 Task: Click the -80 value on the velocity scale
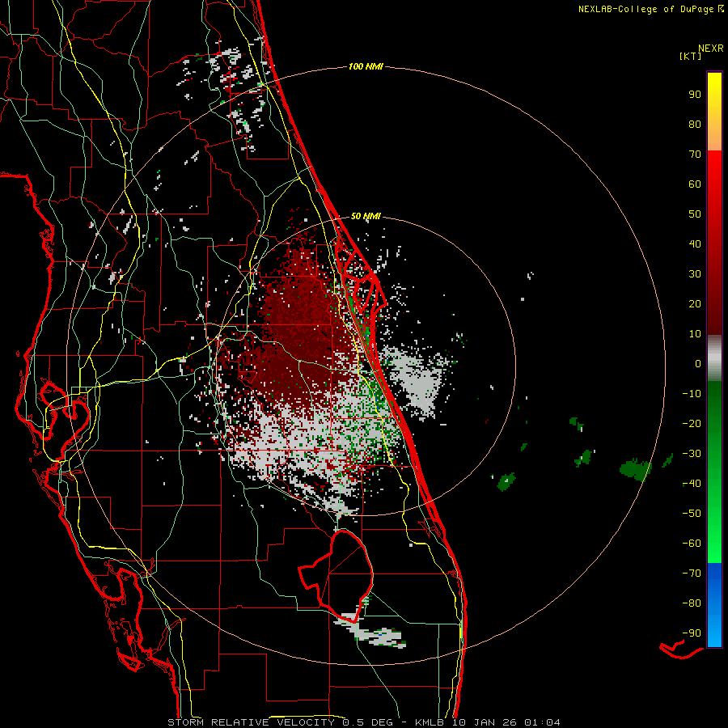[692, 603]
